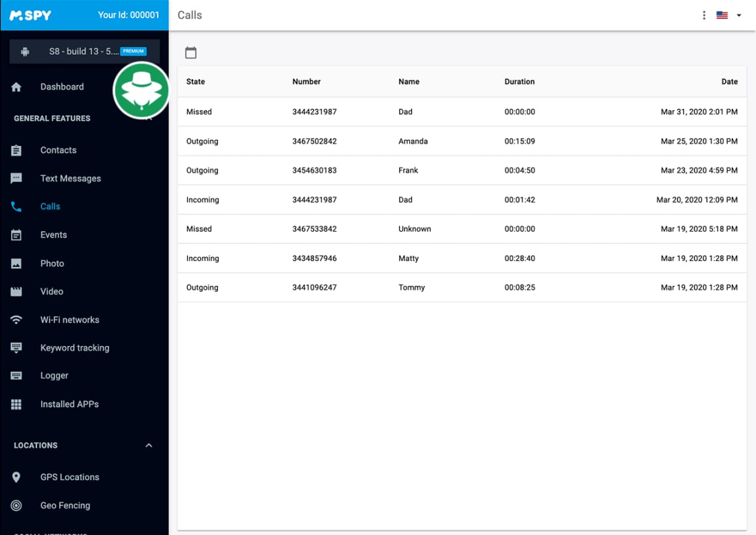Click the mSpy logo

30,15
